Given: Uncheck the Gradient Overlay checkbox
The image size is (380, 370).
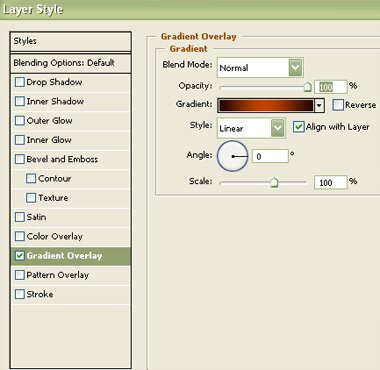Looking at the screenshot, I should click(x=20, y=256).
